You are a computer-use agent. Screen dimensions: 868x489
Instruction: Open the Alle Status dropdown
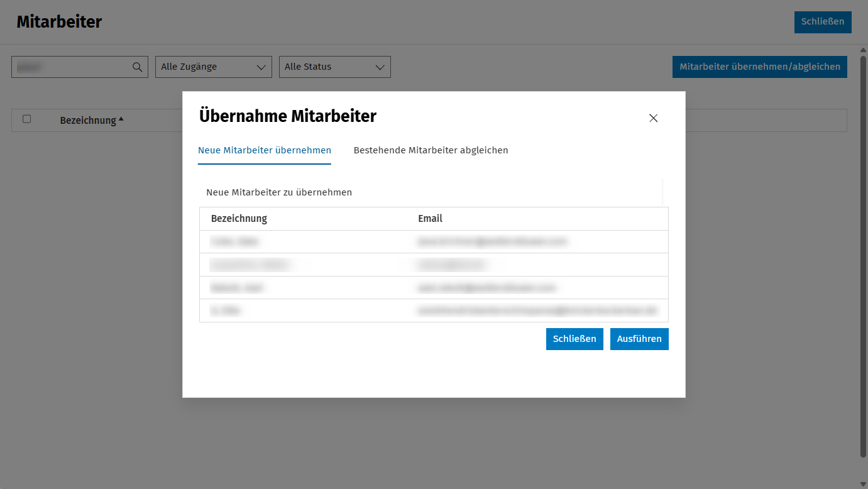(335, 67)
